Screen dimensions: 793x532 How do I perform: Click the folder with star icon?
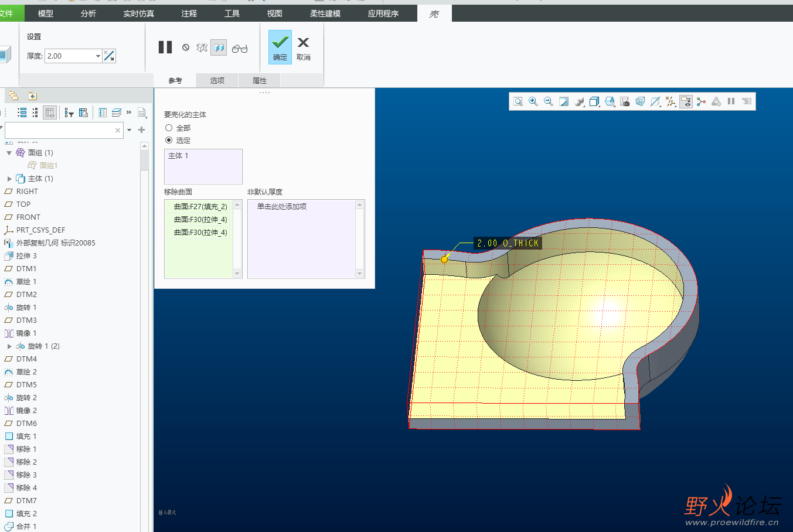[32, 96]
